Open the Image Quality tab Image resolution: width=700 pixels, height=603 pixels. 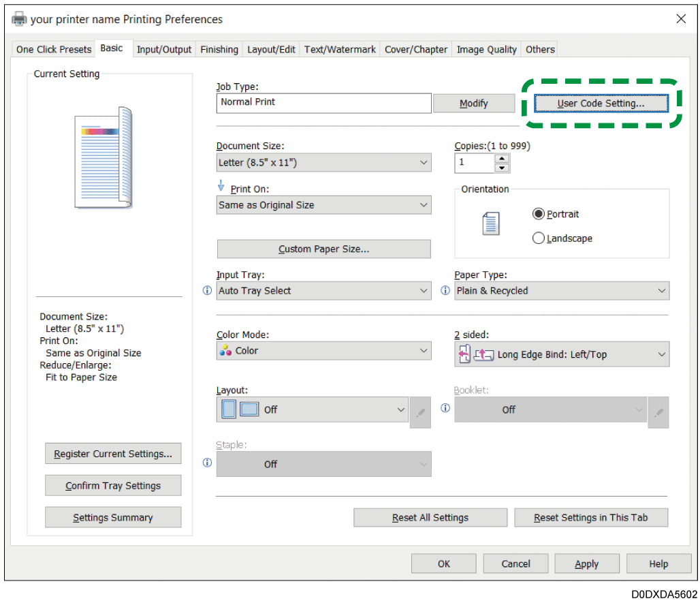(486, 49)
